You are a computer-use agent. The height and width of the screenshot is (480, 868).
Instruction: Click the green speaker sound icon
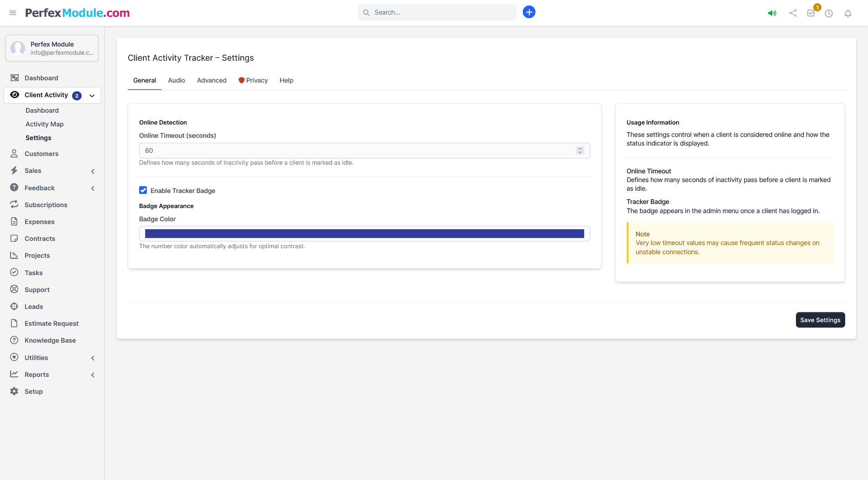pos(772,13)
